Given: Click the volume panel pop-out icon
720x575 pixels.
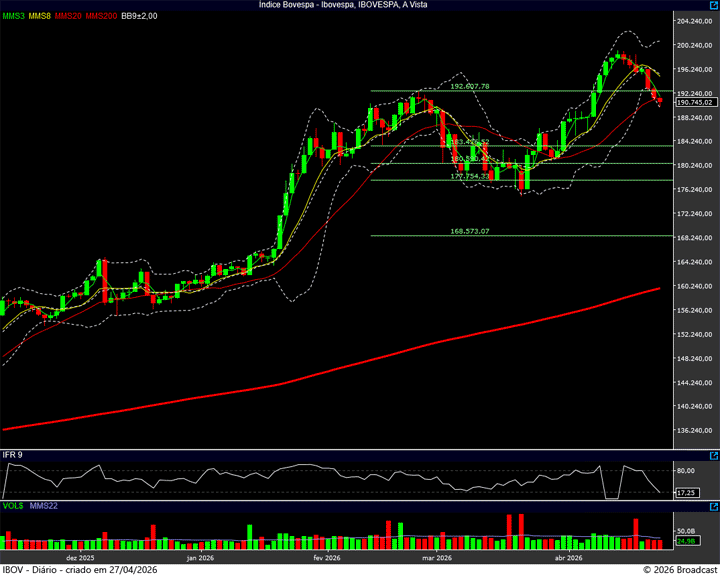Looking at the screenshot, I should [712, 508].
